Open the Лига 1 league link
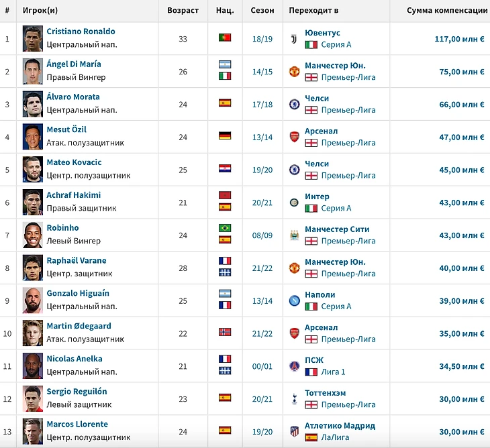Image resolution: width=490 pixels, height=448 pixels. tap(336, 372)
